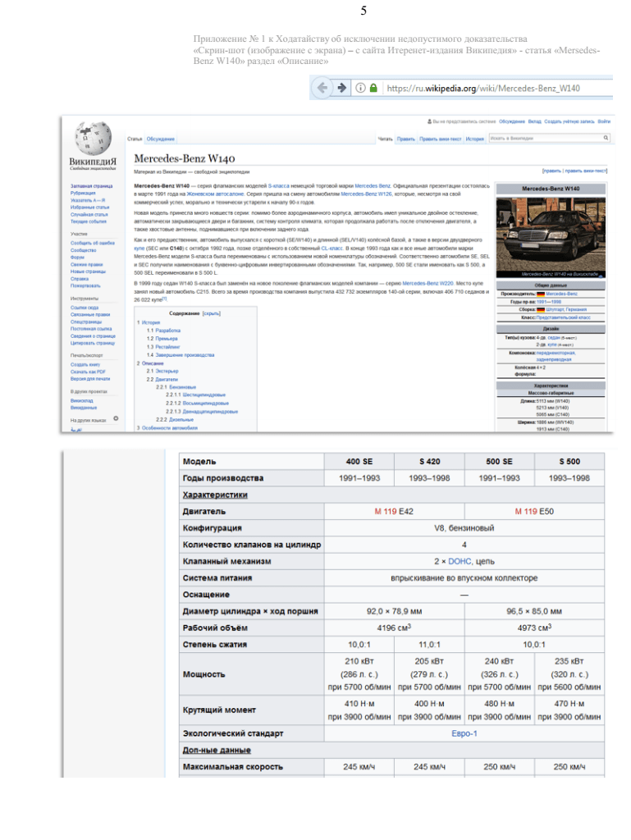Image resolution: width=631 pixels, height=840 pixels.
Task: Open the 'История' tab
Action: click(x=474, y=139)
